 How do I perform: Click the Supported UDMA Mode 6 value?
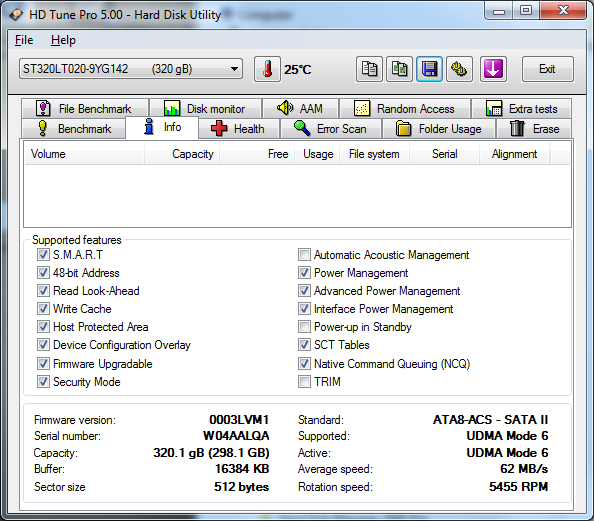pyautogui.click(x=507, y=436)
